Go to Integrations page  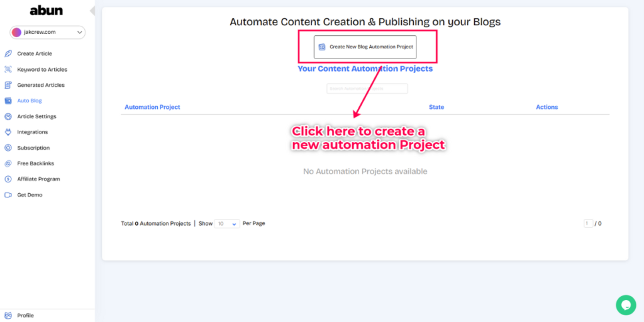coord(33,132)
